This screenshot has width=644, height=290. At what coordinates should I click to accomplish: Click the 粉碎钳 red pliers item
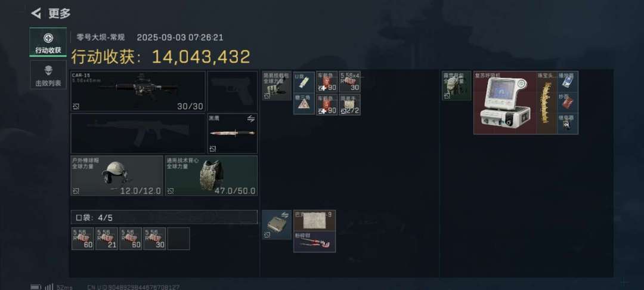315,242
